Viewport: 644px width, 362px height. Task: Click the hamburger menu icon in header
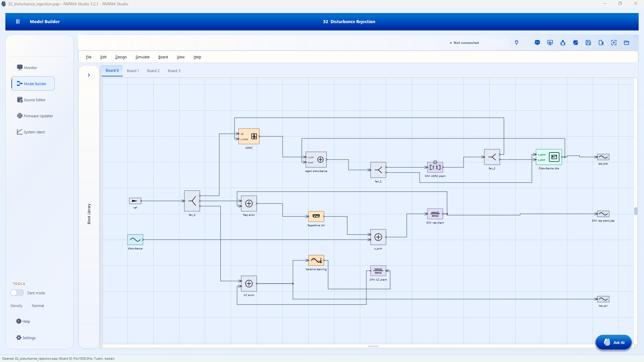(18, 21)
